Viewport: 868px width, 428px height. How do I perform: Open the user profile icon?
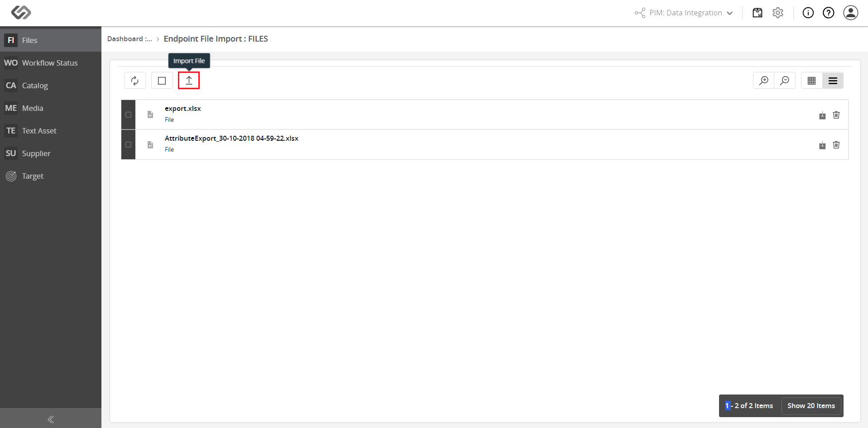851,13
